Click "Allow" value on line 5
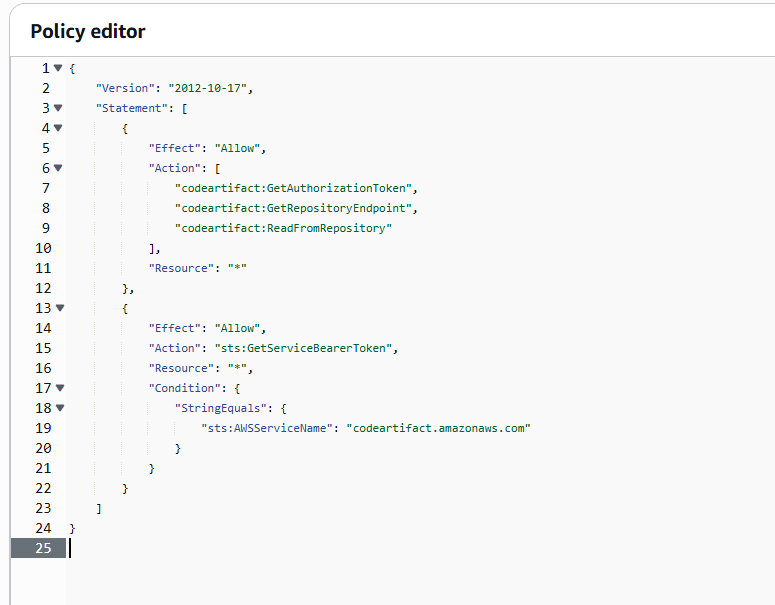This screenshot has height=605, width=775. [237, 148]
